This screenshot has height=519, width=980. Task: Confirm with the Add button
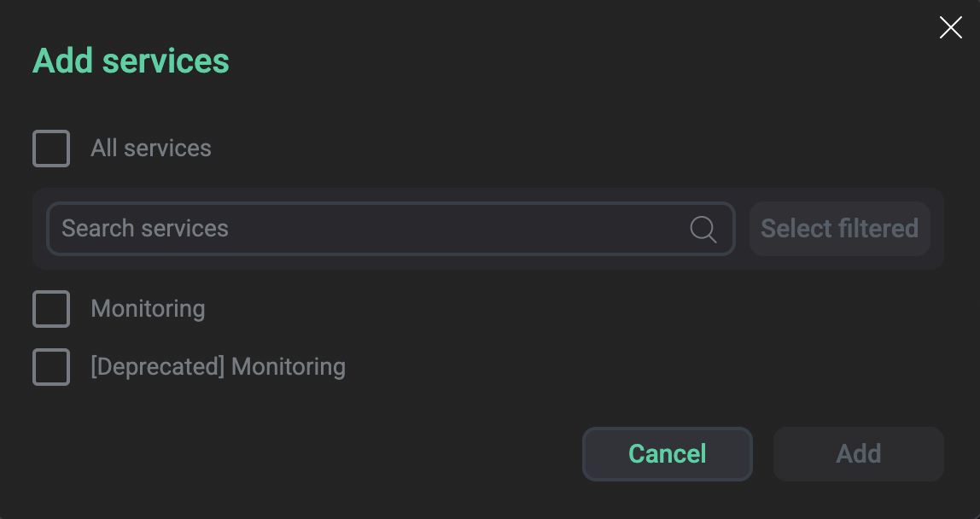click(858, 453)
